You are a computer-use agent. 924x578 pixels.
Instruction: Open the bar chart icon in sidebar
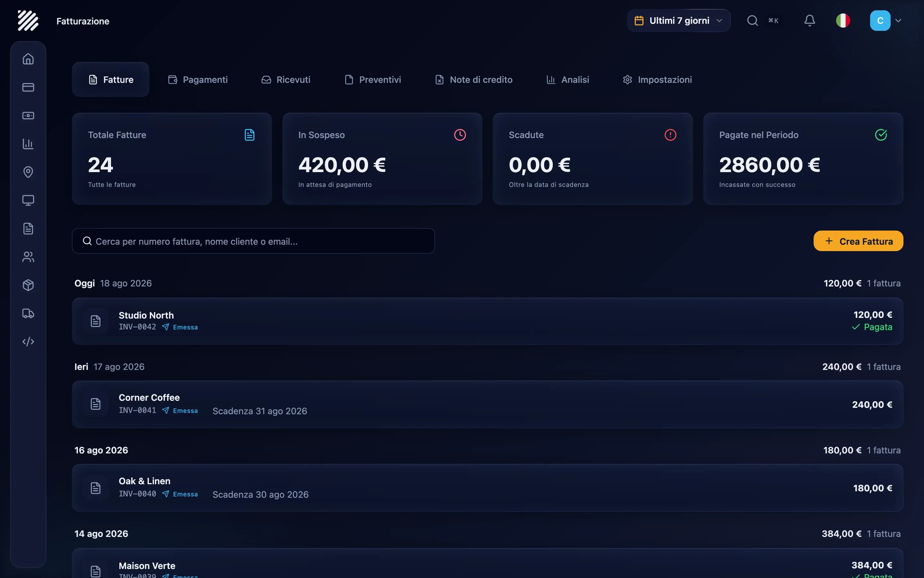pos(28,144)
